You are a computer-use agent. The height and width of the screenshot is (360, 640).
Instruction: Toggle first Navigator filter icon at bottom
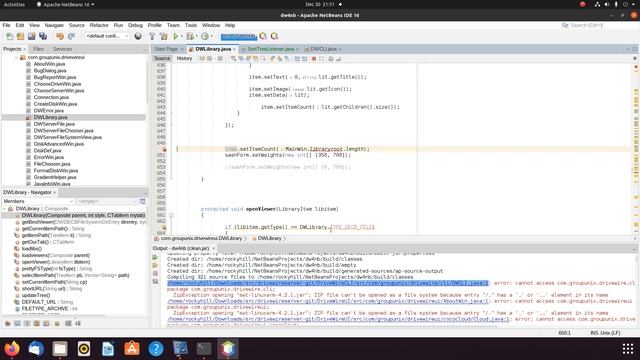(x=8, y=323)
